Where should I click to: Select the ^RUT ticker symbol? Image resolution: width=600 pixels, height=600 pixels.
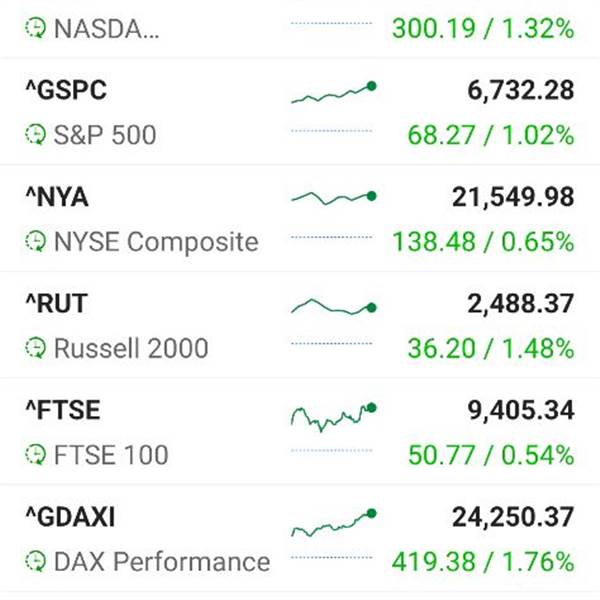click(57, 303)
